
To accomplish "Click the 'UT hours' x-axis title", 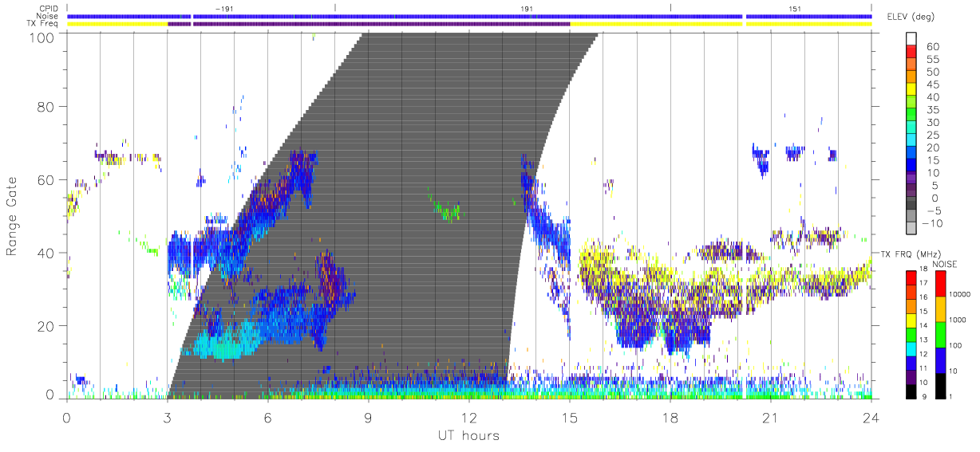I will tap(468, 436).
